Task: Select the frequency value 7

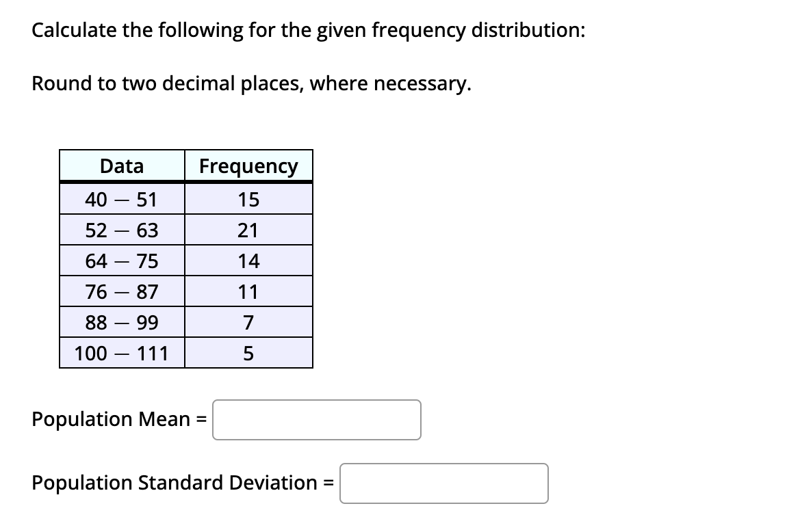Action: pos(248,322)
